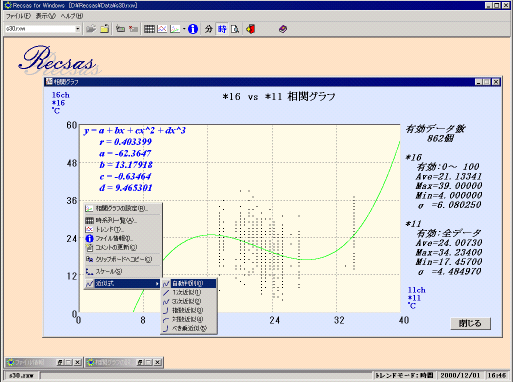Expand the s30.rxw file combo box
The image size is (513, 382).
click(x=77, y=29)
